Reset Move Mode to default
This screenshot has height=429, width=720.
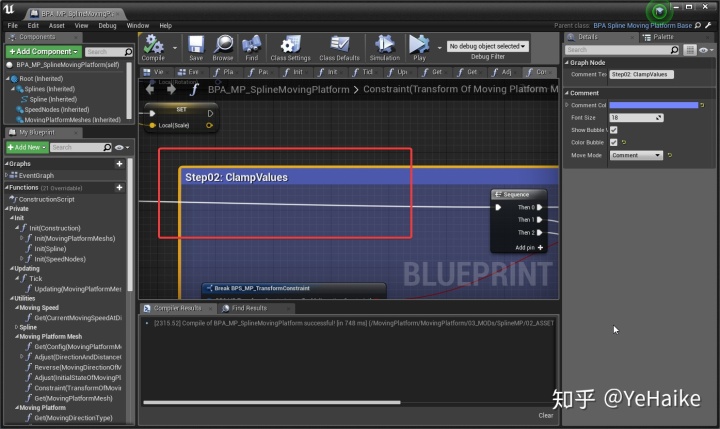[670, 155]
